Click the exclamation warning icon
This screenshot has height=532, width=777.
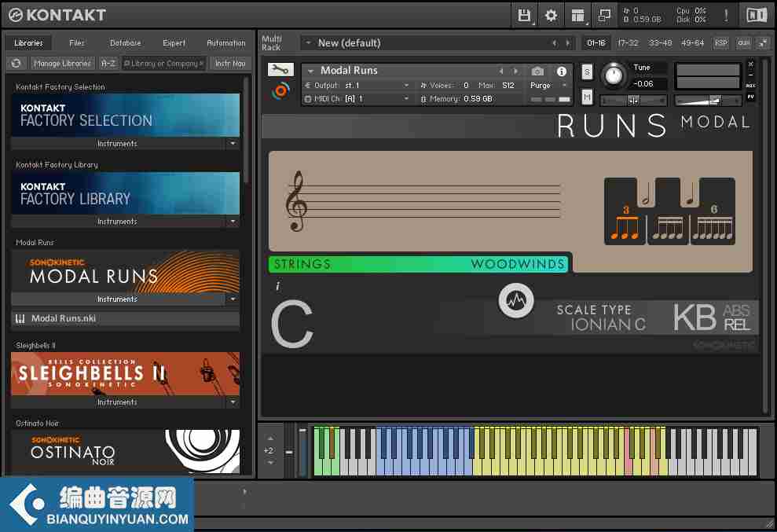tap(726, 15)
